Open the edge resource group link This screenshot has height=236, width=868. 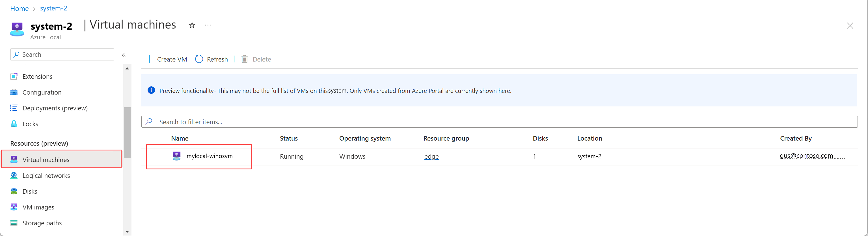coord(431,156)
